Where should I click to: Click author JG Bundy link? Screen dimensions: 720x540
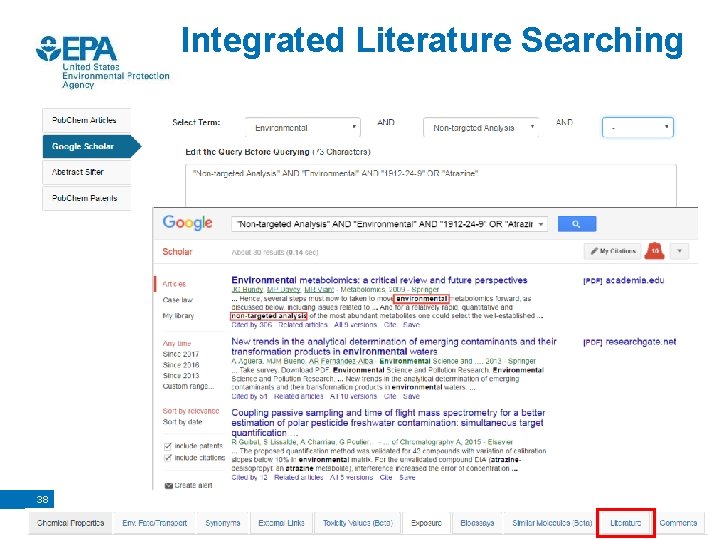[247, 289]
